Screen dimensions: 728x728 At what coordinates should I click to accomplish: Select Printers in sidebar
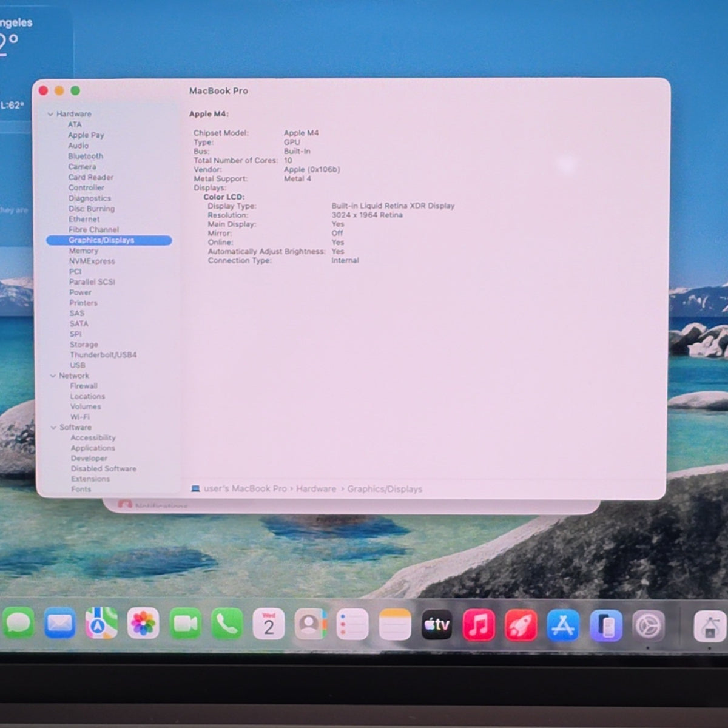coord(83,303)
